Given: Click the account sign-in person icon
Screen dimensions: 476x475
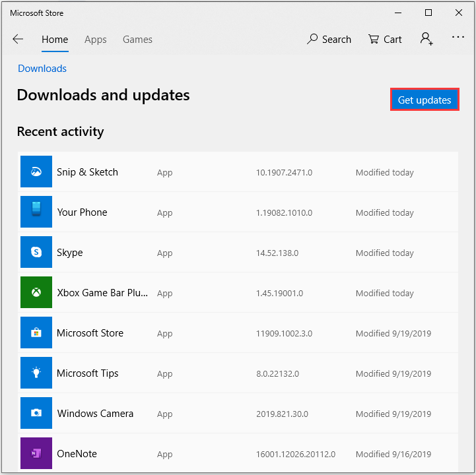Looking at the screenshot, I should click(426, 39).
